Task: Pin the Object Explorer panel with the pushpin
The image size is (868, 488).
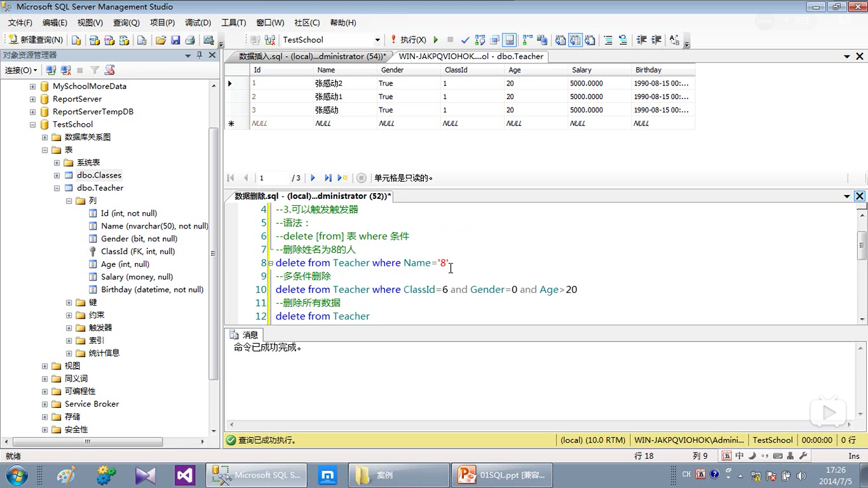Action: pos(200,55)
